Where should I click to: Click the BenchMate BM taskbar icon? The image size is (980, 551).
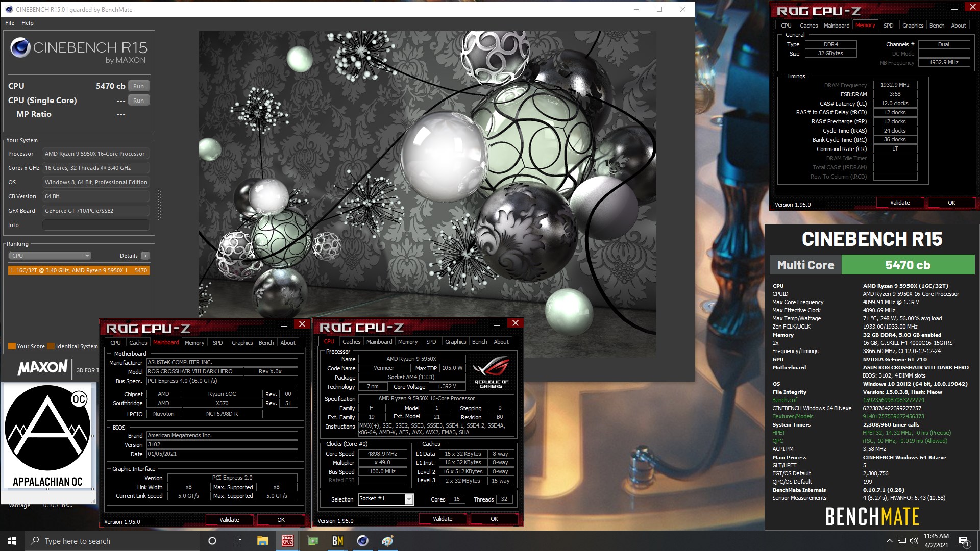point(338,541)
